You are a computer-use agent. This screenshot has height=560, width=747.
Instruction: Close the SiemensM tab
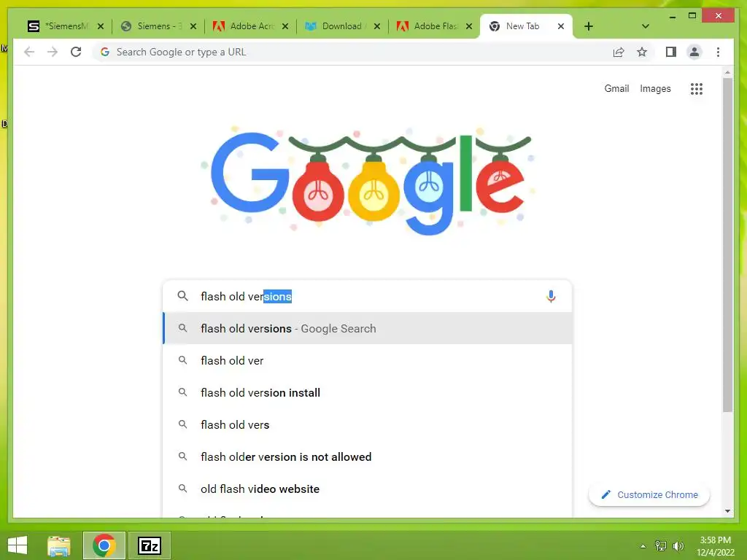pyautogui.click(x=101, y=26)
